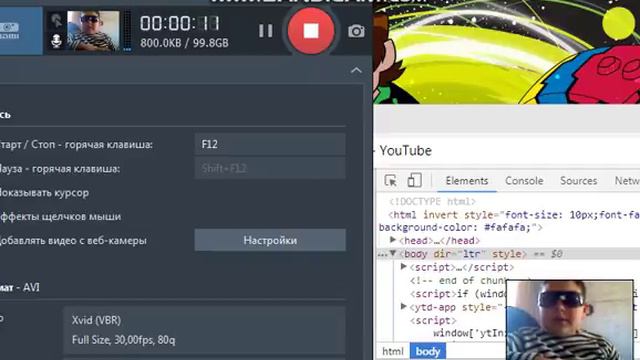Screen dimensions: 640x360
Task: Click the webcam overlay video over DevTools
Action: coord(570,320)
